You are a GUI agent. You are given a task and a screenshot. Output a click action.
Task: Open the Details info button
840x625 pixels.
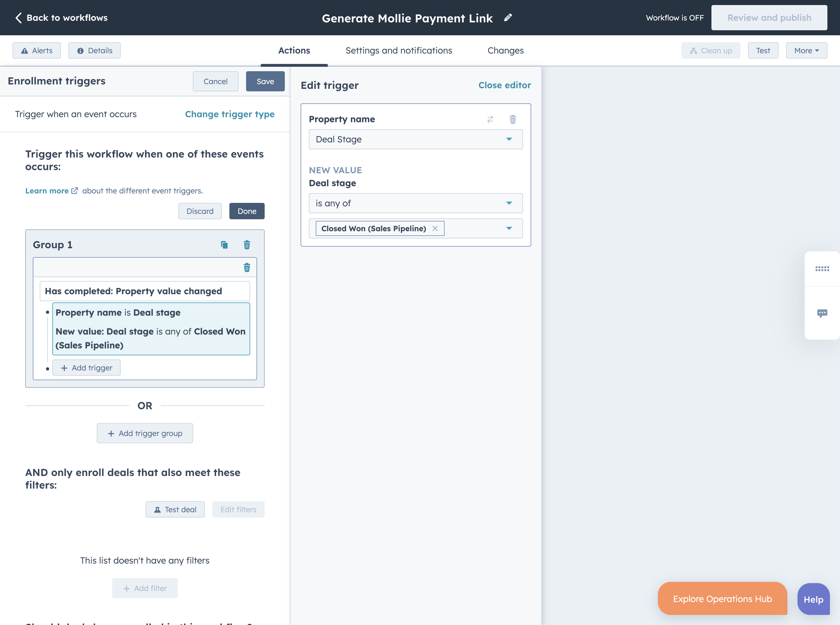click(x=95, y=50)
